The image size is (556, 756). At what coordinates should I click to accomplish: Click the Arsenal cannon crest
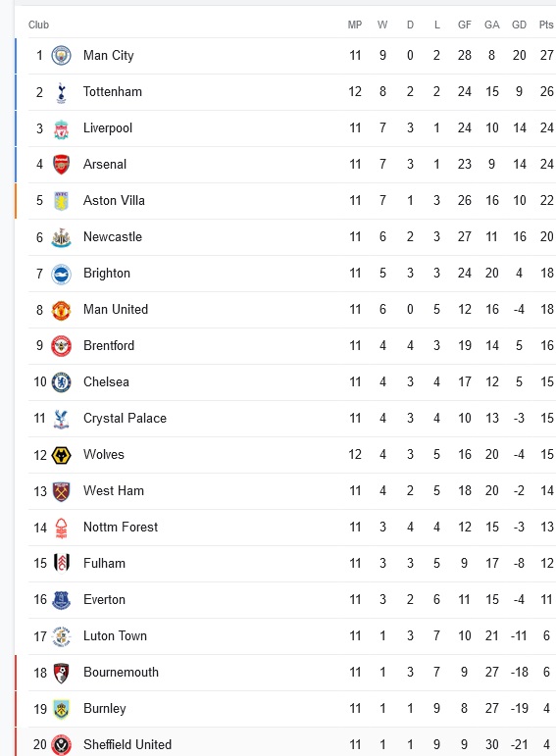[x=61, y=165]
